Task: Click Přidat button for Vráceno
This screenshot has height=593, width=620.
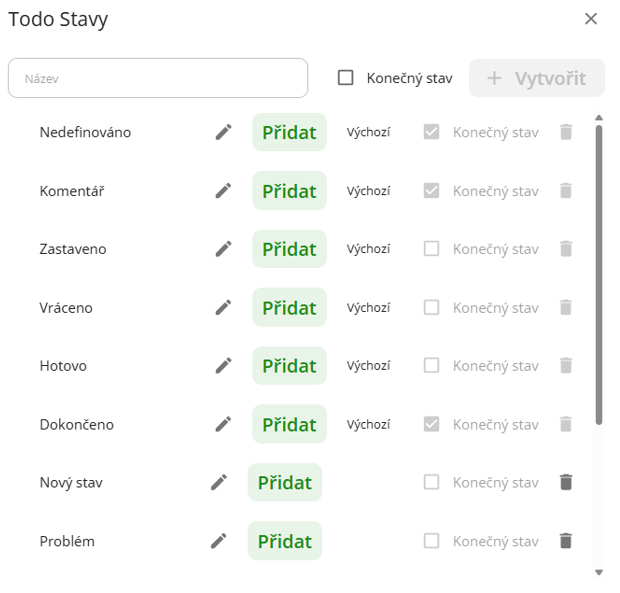Action: tap(289, 308)
